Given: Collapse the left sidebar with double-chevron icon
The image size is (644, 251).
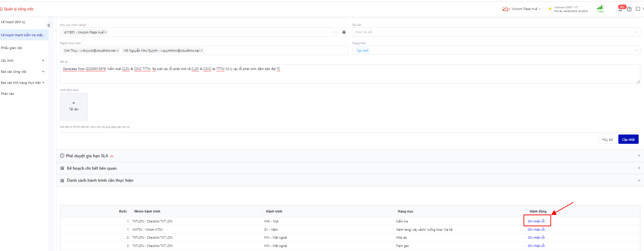Looking at the screenshot, I should click(x=49, y=25).
